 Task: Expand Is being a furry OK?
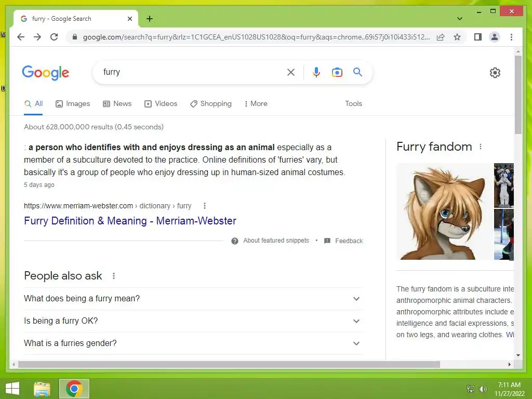(193, 321)
